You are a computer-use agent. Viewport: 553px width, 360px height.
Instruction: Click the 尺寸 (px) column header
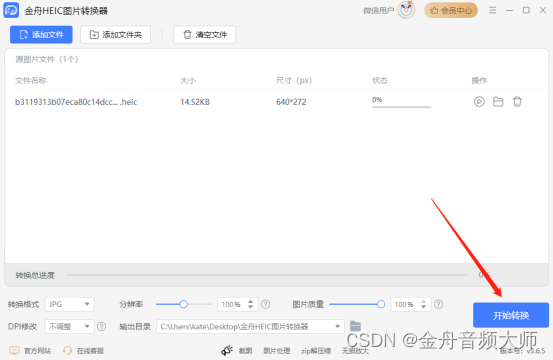point(294,80)
